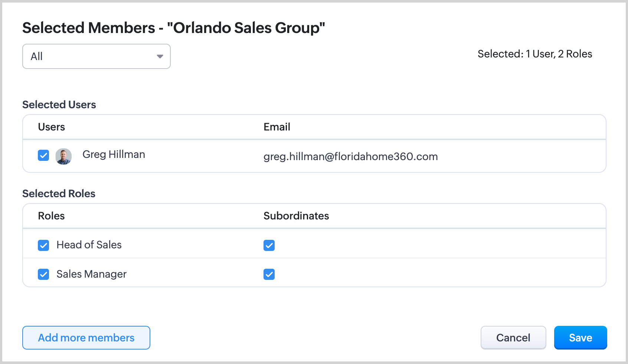Viewport: 628px width, 364px height.
Task: Click the greg.hillman@floridahome360.com email address
Action: 350,156
